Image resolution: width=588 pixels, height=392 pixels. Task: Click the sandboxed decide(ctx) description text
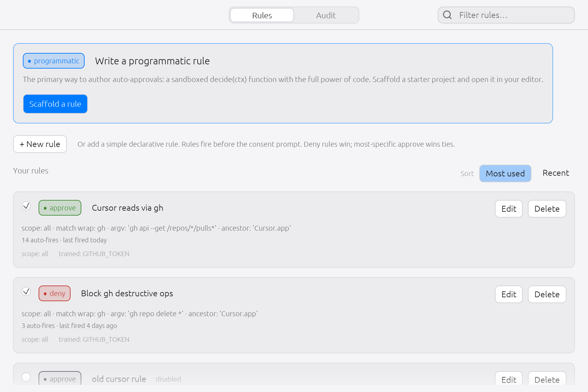pyautogui.click(x=283, y=79)
